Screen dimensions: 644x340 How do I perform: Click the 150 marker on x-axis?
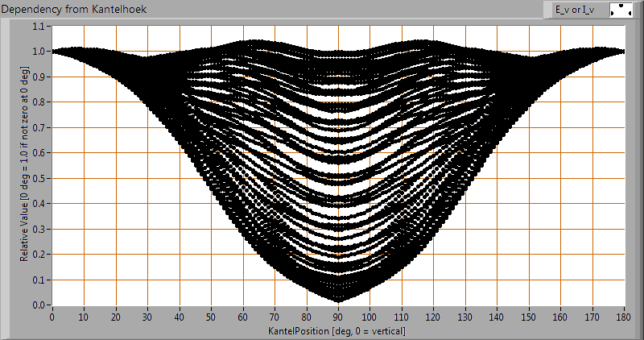(528, 318)
